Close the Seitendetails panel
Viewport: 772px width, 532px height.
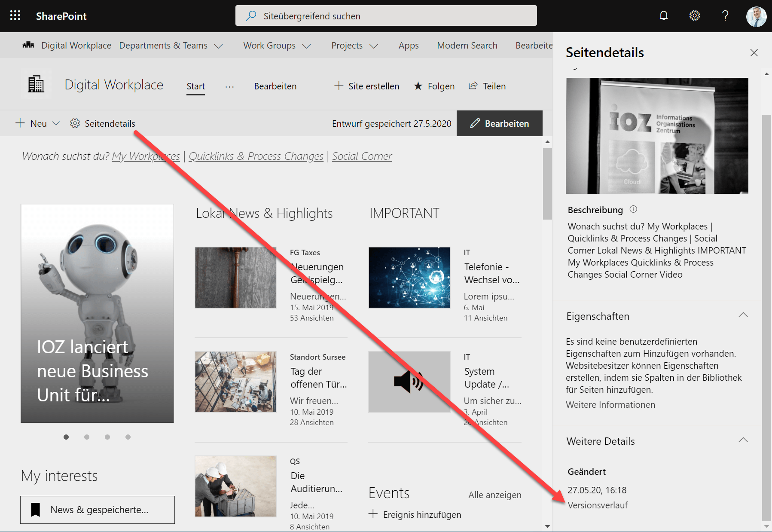coord(754,52)
